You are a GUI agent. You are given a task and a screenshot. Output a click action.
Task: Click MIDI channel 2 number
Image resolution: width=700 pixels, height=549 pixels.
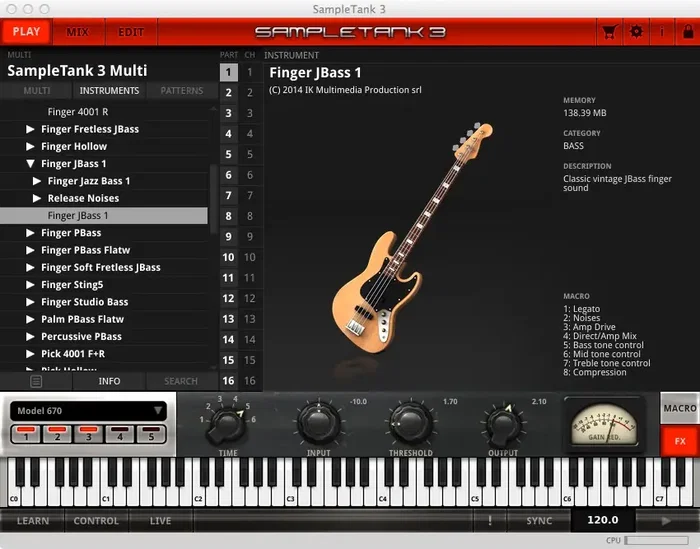(250, 93)
